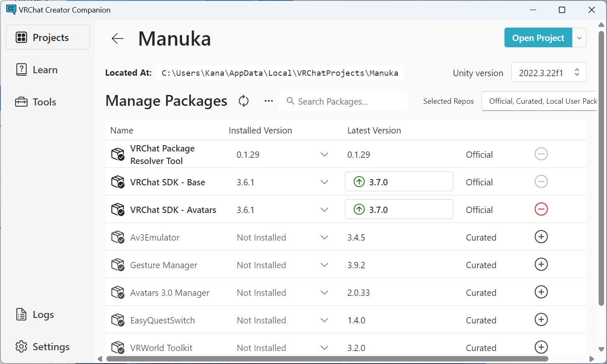Screen dimensions: 607x364
Task: Click package icon beside VRChat Package Resolver Tool
Action: pyautogui.click(x=118, y=154)
